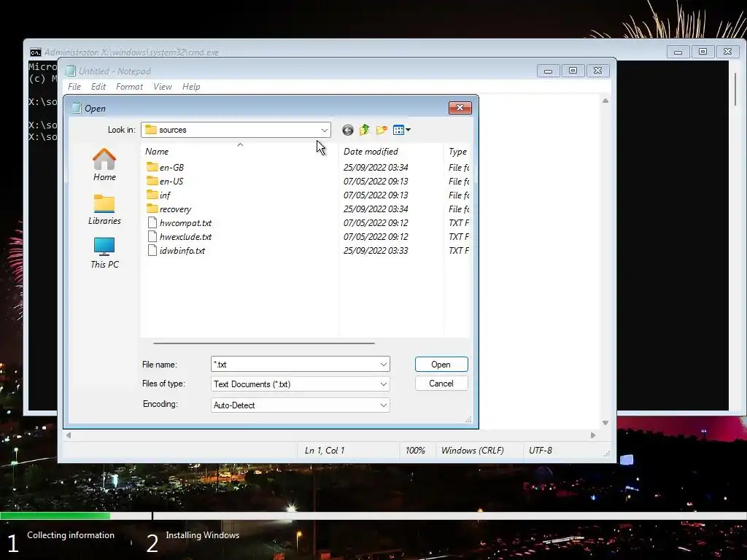Expand the Look in sources dropdown
Screen dimensions: 747x560
(x=325, y=130)
